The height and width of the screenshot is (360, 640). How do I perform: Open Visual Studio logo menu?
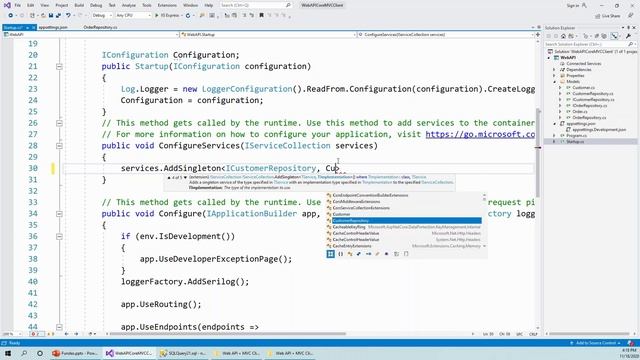[x=7, y=5]
